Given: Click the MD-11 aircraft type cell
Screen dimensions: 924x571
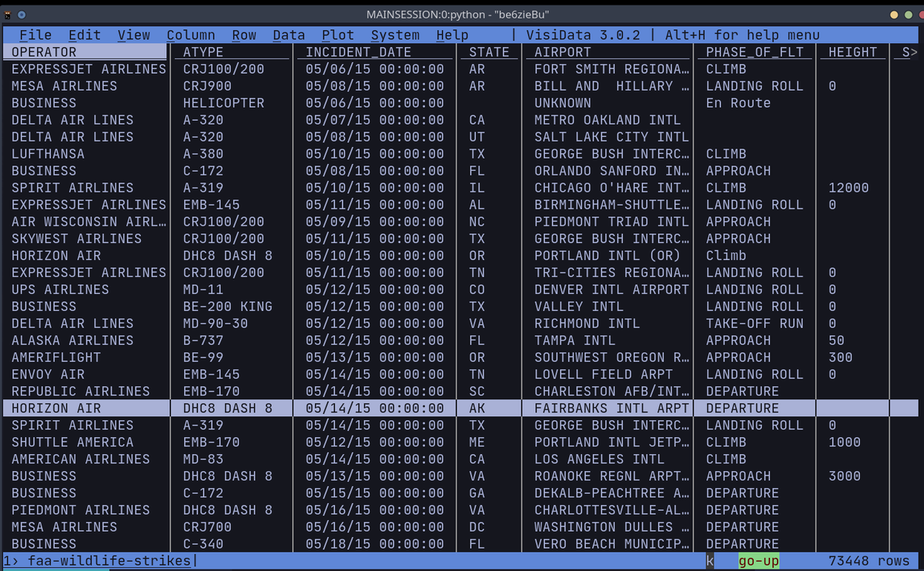Looking at the screenshot, I should click(203, 289).
